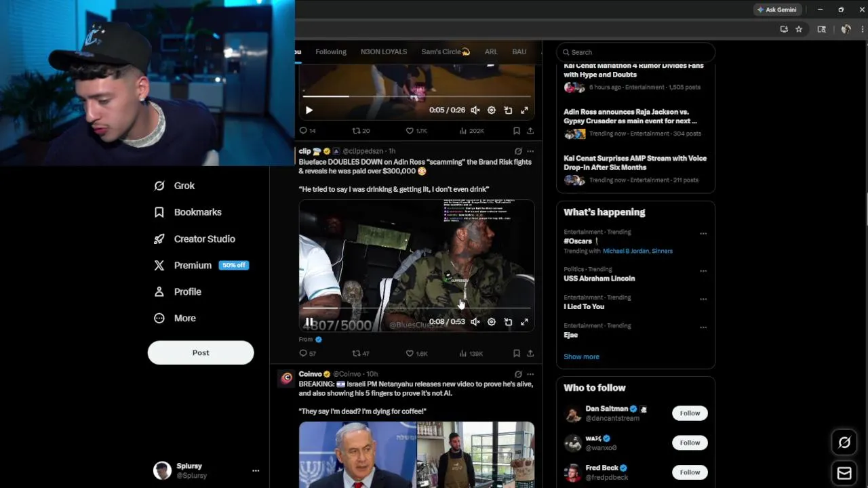Open more options for Ejae trend
This screenshot has width=868, height=488.
tap(703, 327)
